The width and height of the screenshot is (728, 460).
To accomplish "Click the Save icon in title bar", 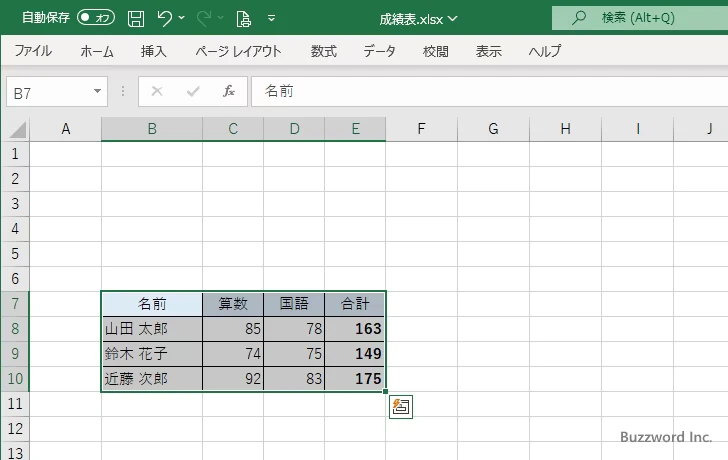I will 136,18.
